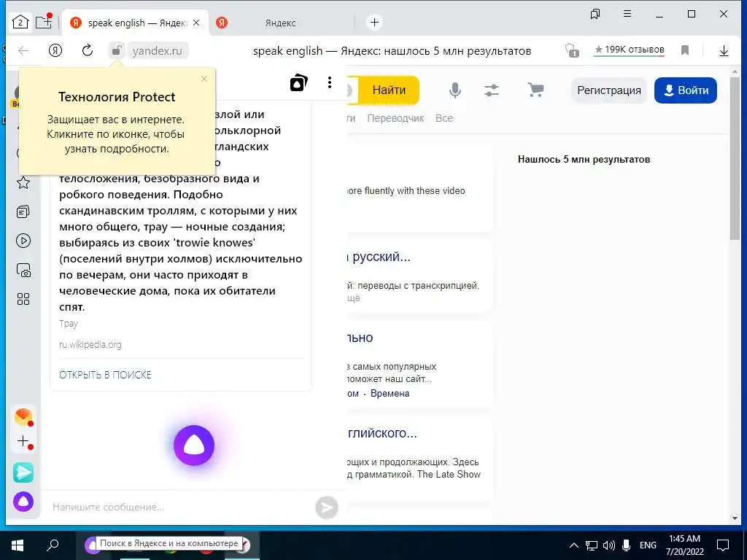The image size is (747, 560).
Task: Close the Технология Protect tooltip
Action: [204, 79]
